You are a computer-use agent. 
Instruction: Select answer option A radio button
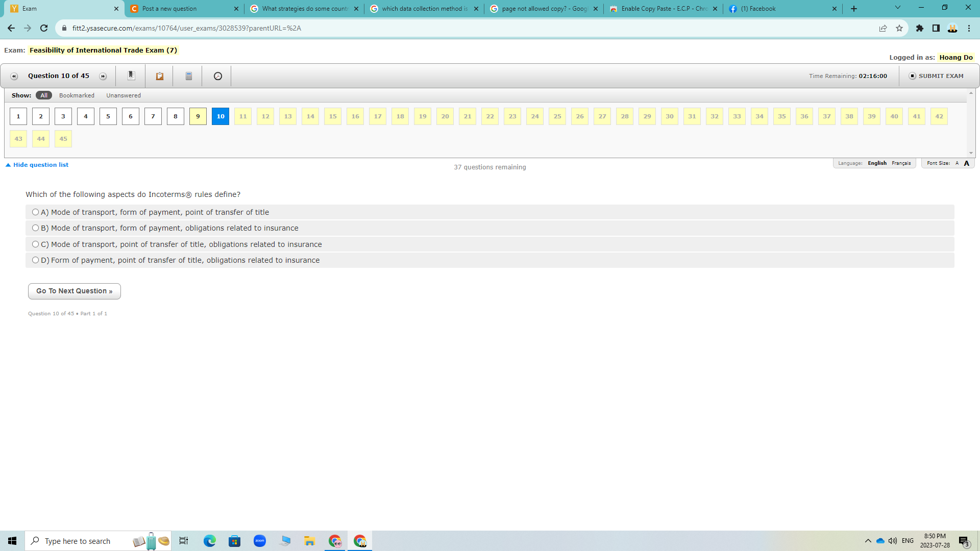point(35,212)
